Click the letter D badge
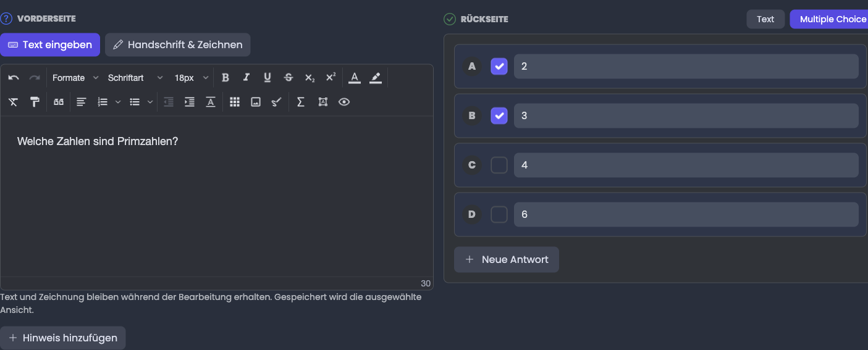The width and height of the screenshot is (868, 350). click(472, 214)
